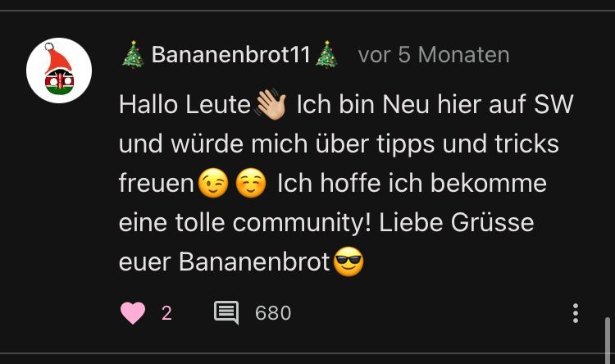Screen dimensions: 615x364
Task: Click the 'Hallo Leute' comment text
Action: coord(184,105)
